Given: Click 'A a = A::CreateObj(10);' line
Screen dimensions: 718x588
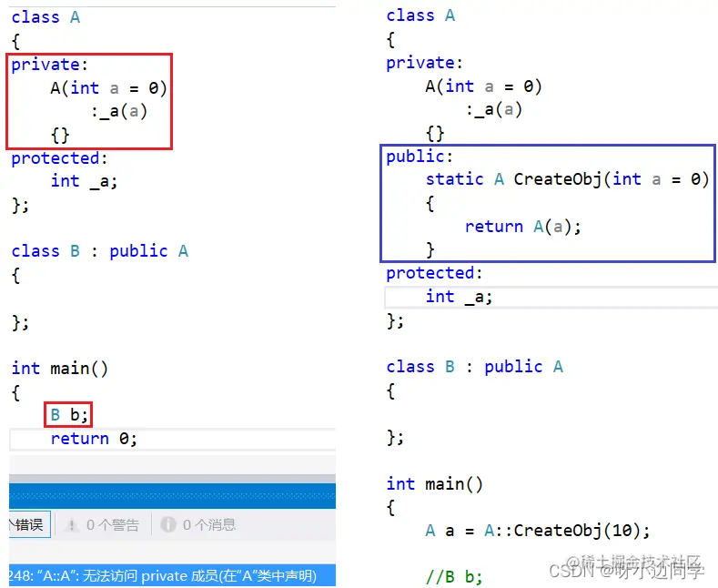Looking at the screenshot, I should click(x=537, y=531).
